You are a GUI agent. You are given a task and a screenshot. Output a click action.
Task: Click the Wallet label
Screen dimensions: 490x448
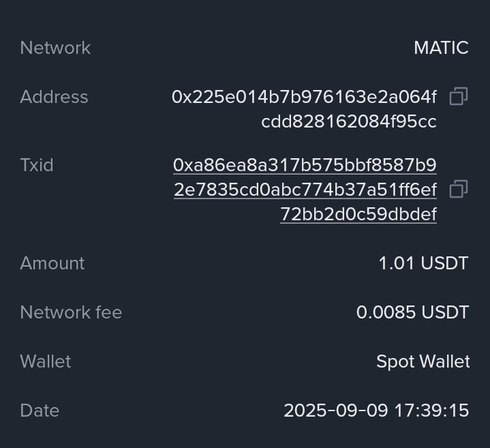point(46,361)
